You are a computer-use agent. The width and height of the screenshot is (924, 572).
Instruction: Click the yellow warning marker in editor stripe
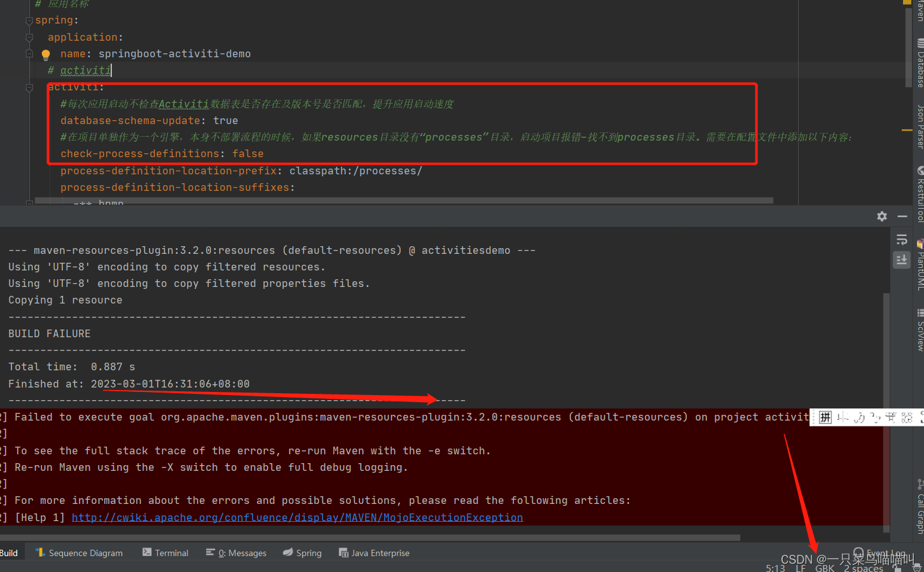coord(907,130)
